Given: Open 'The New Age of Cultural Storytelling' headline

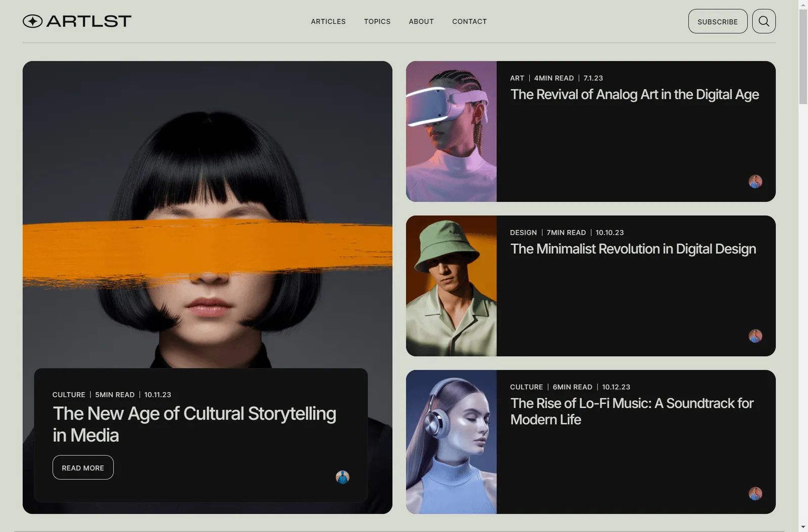Looking at the screenshot, I should tap(194, 424).
